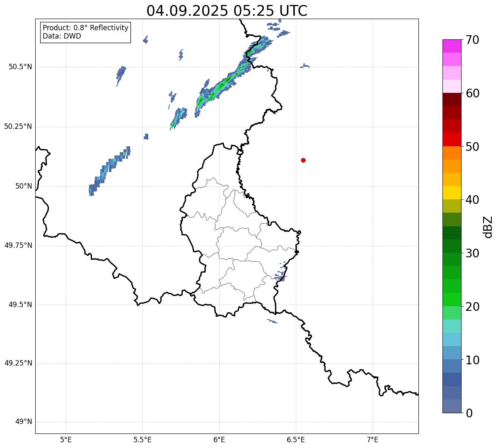Click the 50.25°N latitude label
This screenshot has height=448, width=498.
tap(18, 126)
